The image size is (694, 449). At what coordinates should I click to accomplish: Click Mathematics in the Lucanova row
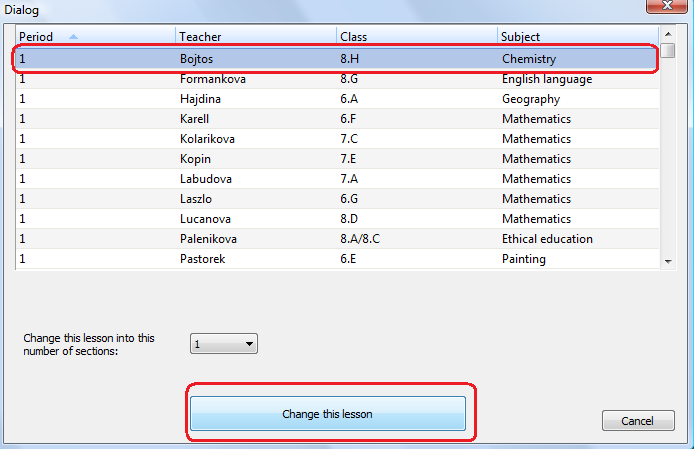click(537, 218)
